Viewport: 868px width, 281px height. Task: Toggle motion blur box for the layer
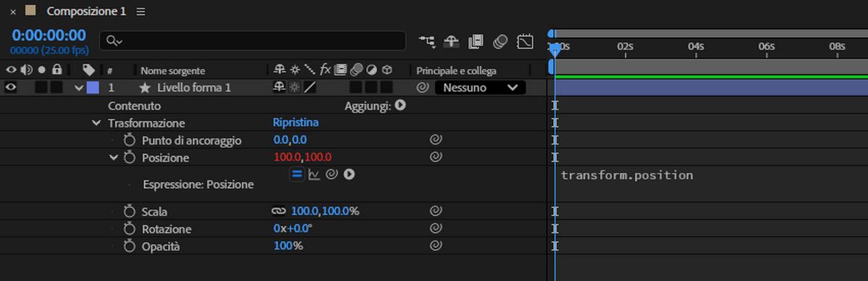(x=356, y=87)
